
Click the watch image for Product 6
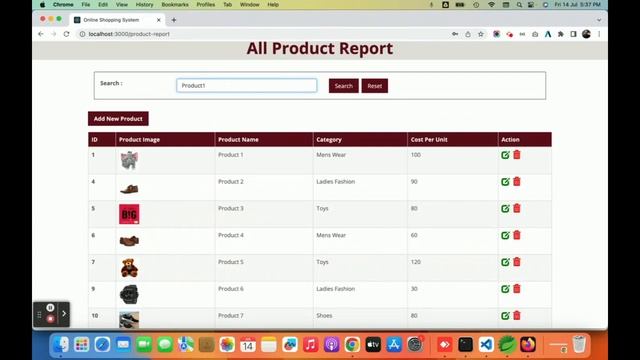(x=129, y=295)
